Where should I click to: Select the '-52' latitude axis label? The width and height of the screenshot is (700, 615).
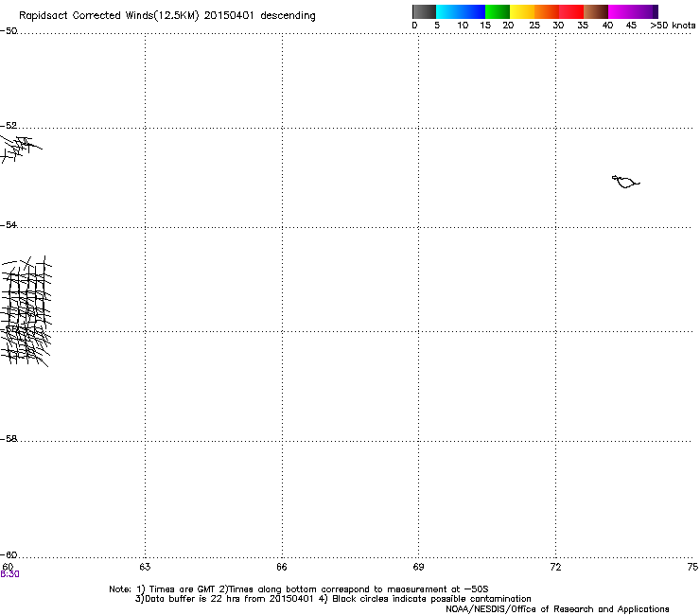(9, 126)
